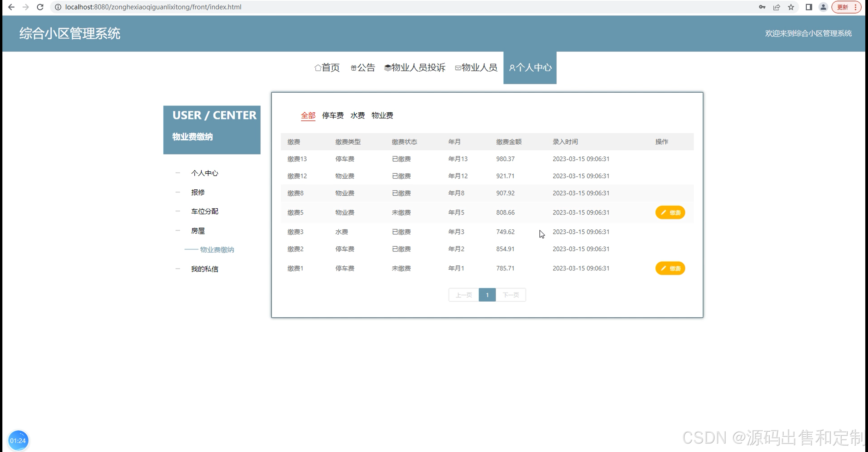Click the browser back arrow
Viewport: 868px width, 452px height.
tap(11, 7)
